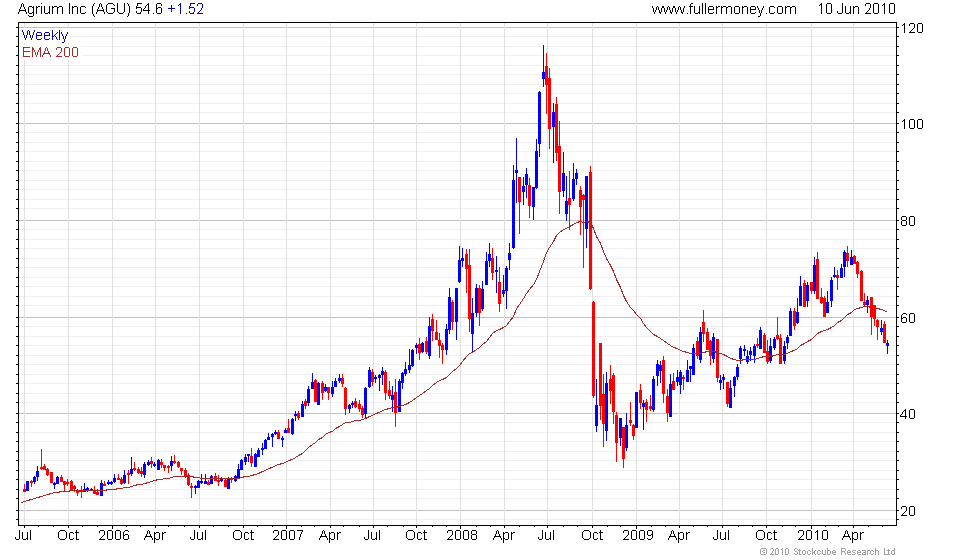Screen dimensions: 980x560
Task: Click the x-axis label '2010'
Action: tap(812, 536)
